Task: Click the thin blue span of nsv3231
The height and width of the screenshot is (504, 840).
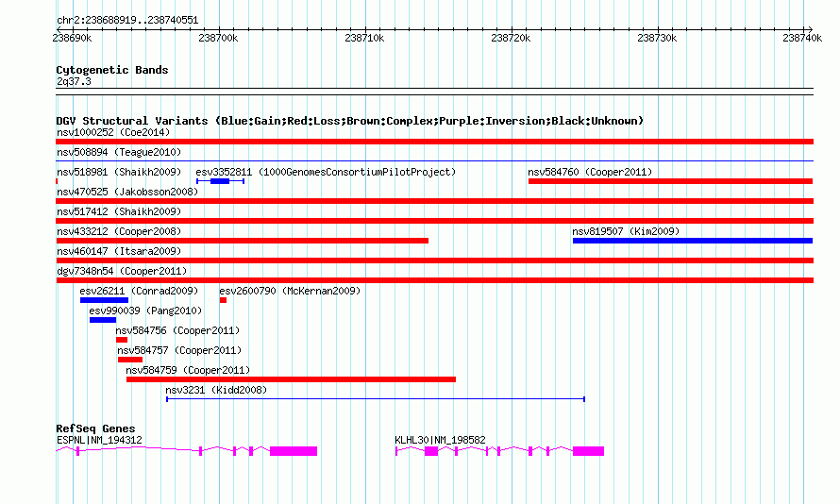Action: coord(376,399)
